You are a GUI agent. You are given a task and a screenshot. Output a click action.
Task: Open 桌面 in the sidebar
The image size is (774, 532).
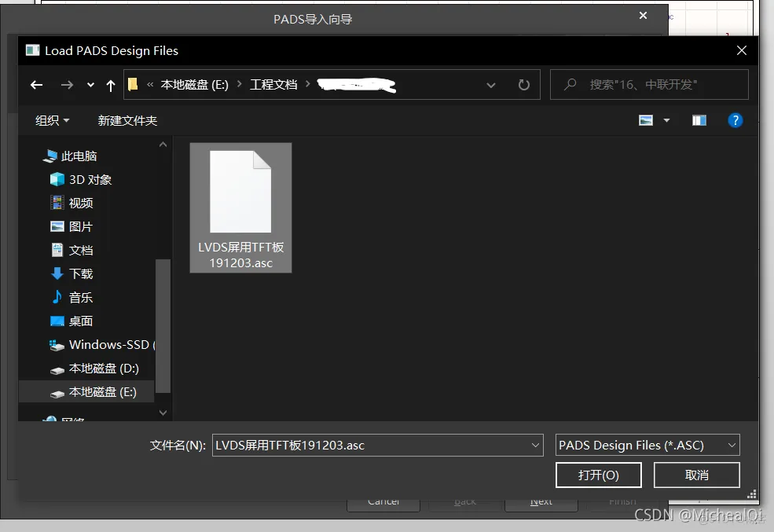tap(81, 321)
